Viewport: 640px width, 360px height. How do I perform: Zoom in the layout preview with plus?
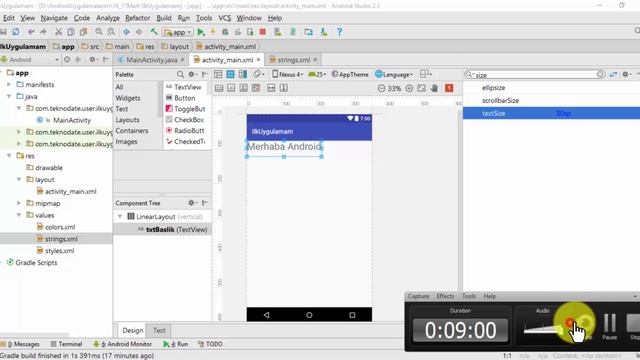tap(409, 88)
